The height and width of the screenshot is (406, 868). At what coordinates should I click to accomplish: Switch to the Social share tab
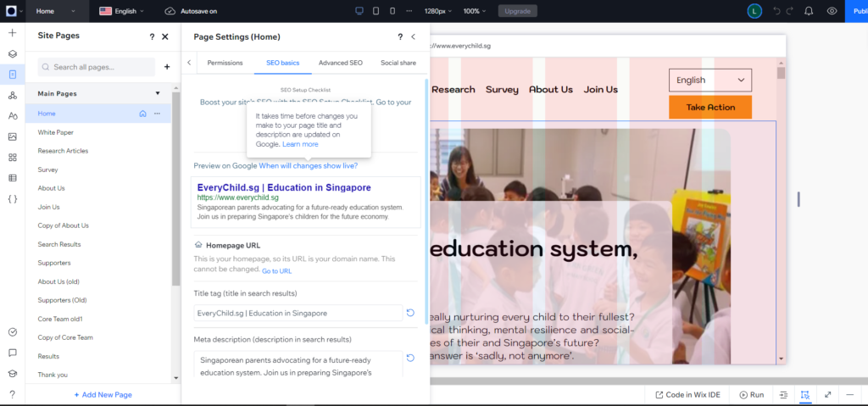click(x=398, y=63)
